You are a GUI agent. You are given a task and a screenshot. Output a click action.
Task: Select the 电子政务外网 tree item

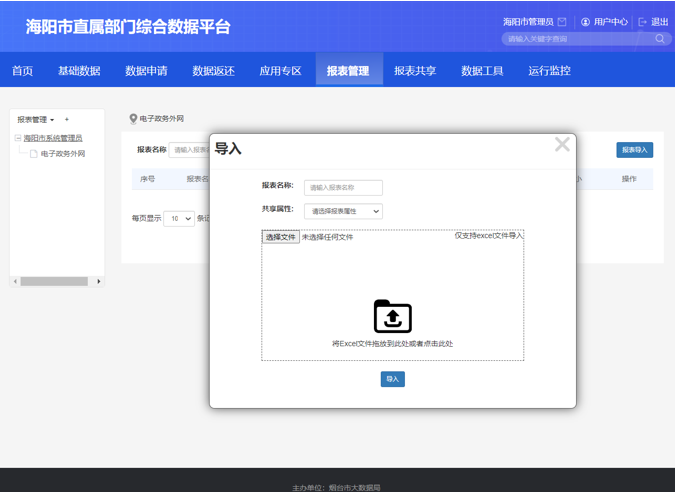click(63, 154)
